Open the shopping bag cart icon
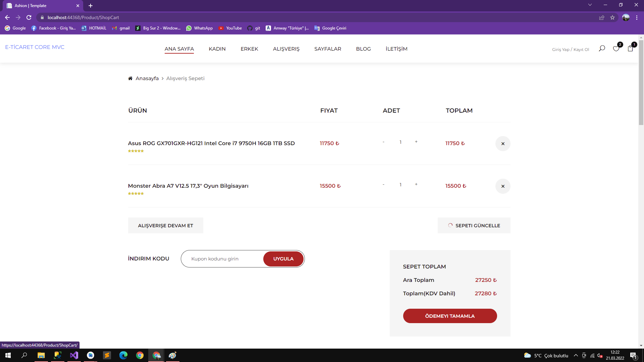Image resolution: width=644 pixels, height=362 pixels. click(x=630, y=49)
